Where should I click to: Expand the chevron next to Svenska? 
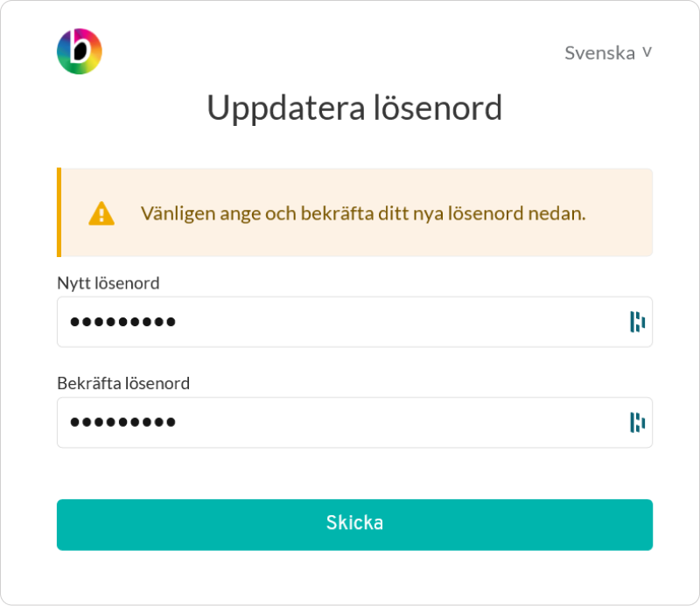(647, 52)
